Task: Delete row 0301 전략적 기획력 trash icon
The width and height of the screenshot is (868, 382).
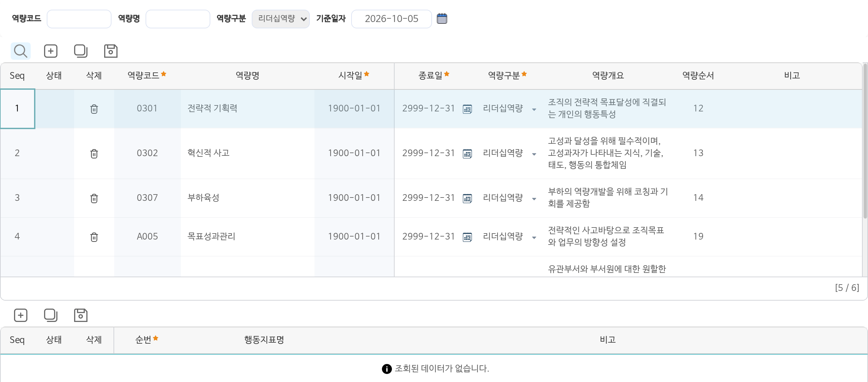Action: coord(94,109)
